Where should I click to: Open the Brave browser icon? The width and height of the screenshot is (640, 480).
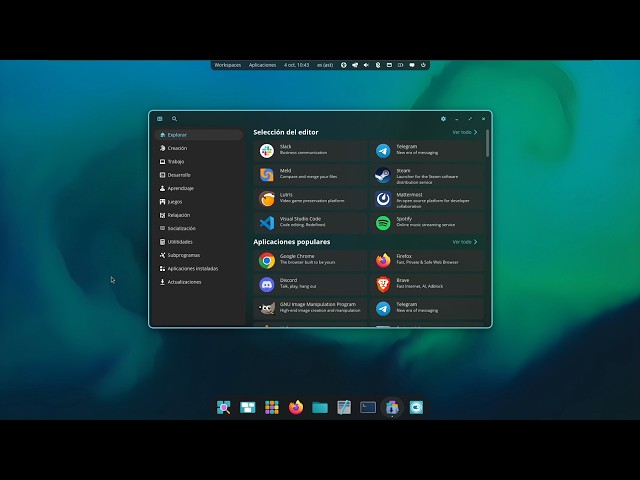383,284
